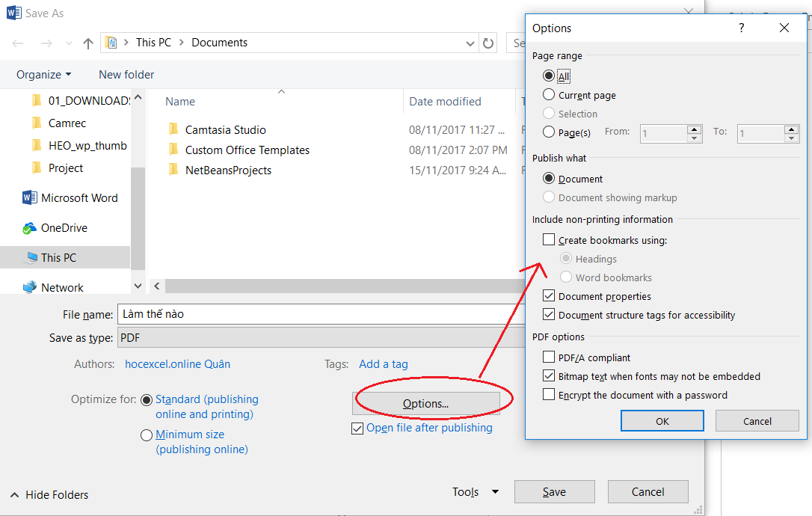Select OneDrive in the navigation pane

64,228
